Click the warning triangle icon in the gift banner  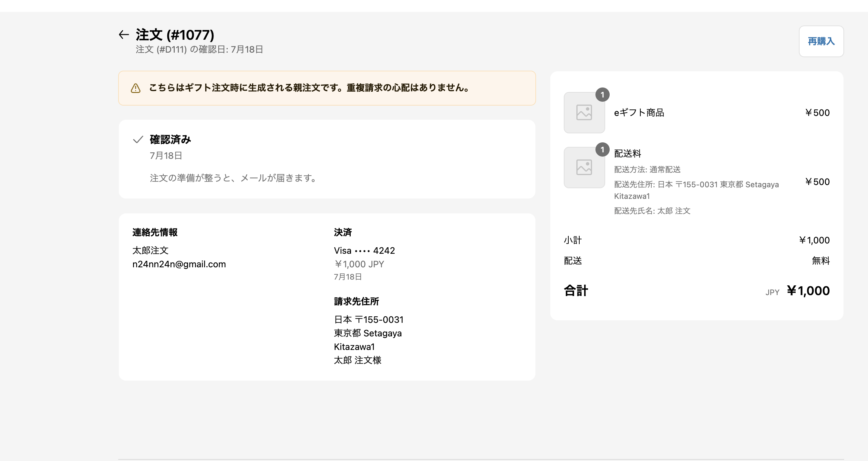(x=135, y=88)
